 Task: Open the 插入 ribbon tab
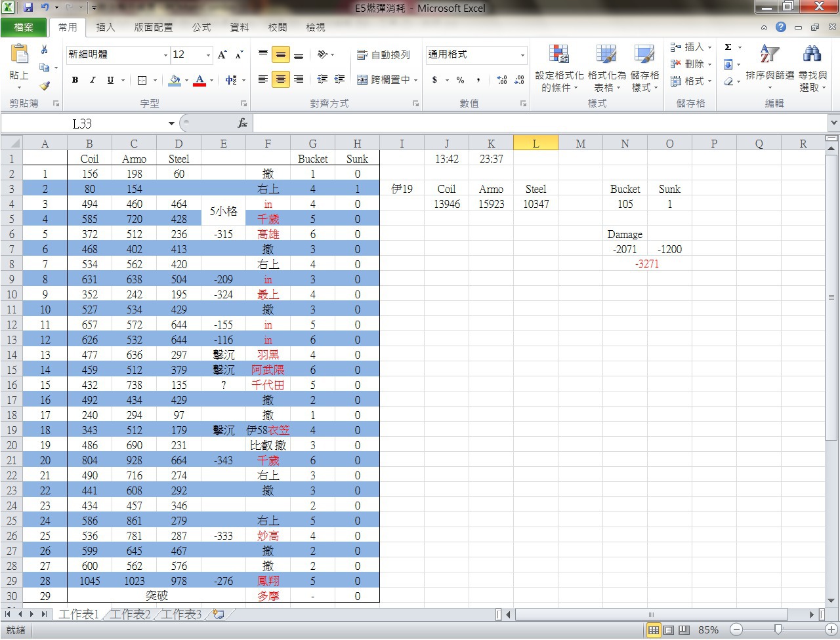pos(105,27)
